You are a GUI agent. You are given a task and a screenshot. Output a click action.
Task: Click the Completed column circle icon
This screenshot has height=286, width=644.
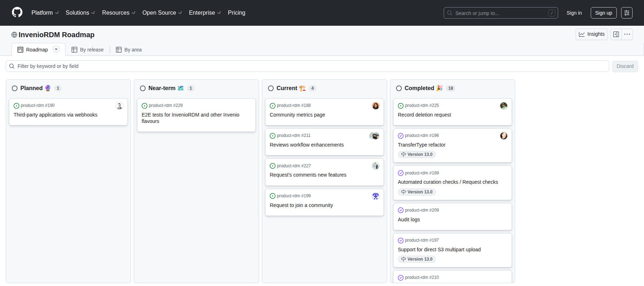pos(399,88)
